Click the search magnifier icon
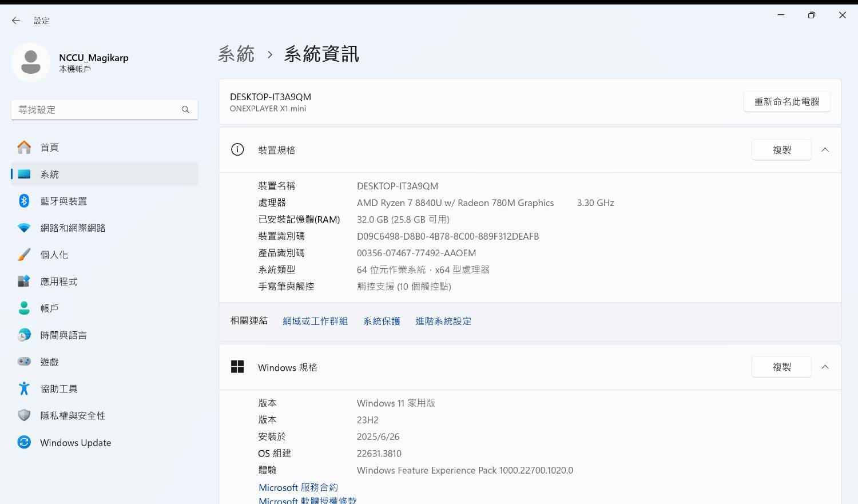858x504 pixels. point(185,110)
